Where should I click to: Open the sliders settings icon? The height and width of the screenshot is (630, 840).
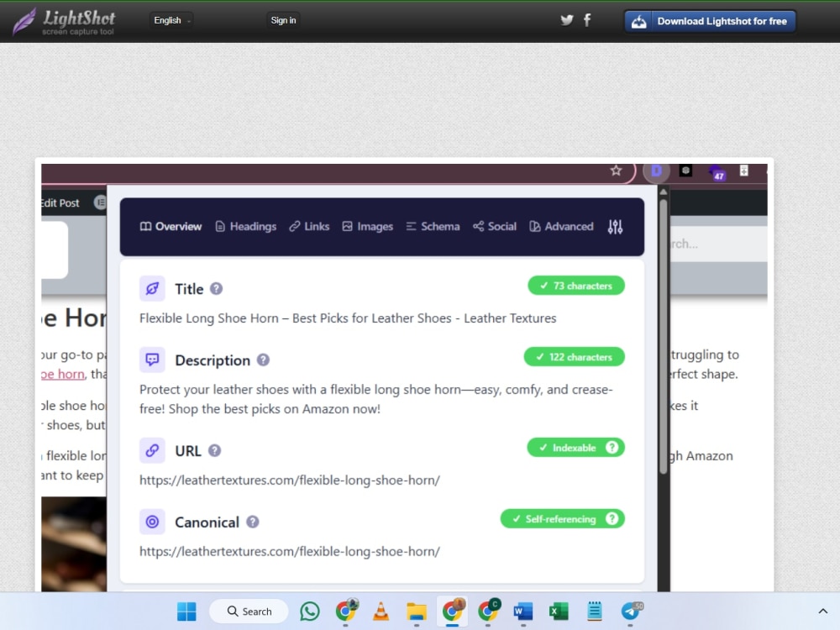pos(615,227)
